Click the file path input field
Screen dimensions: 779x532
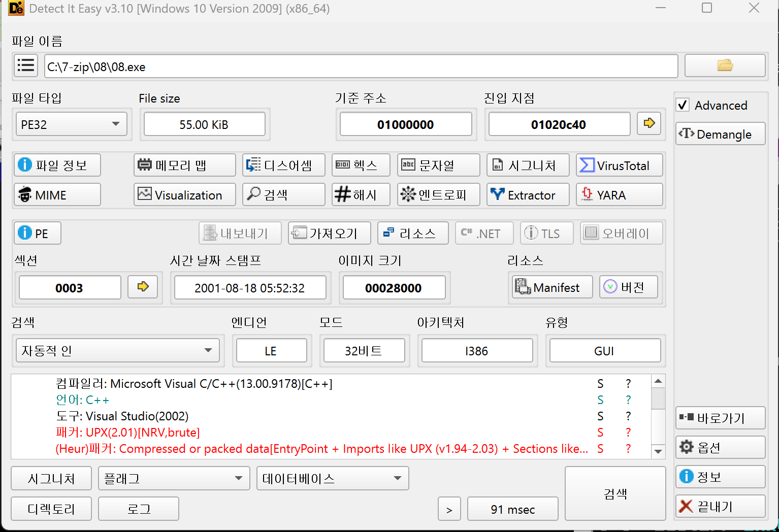361,66
